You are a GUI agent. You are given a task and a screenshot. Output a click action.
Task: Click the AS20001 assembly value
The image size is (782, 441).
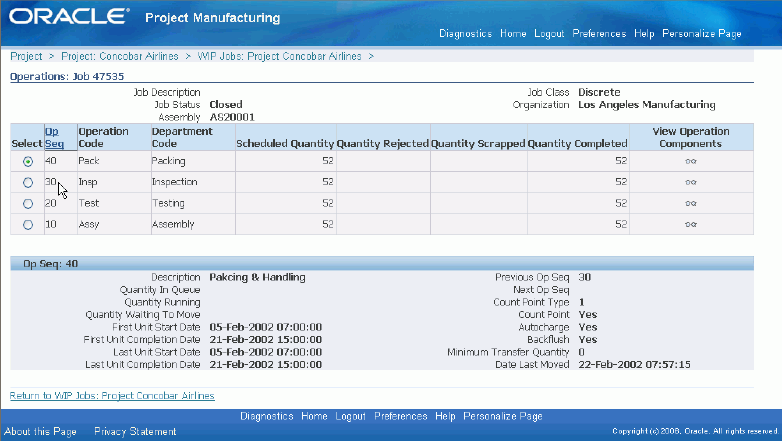[x=232, y=117]
